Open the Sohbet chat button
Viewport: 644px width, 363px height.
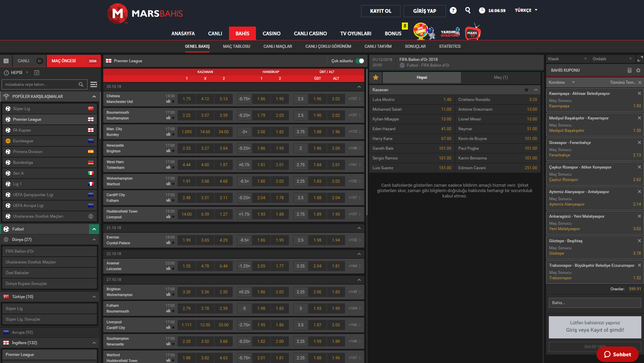point(617,354)
